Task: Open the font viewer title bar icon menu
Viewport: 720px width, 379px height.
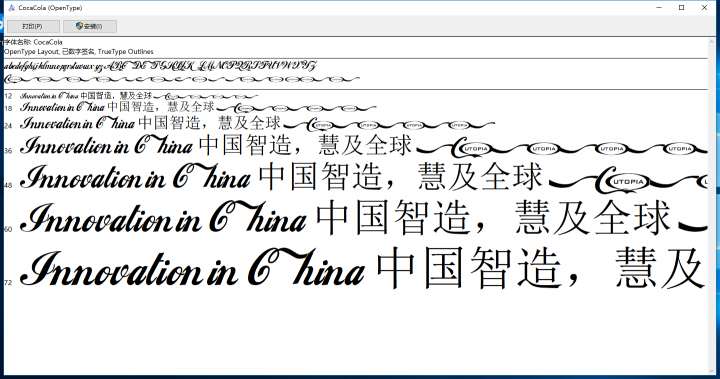Action: pyautogui.click(x=11, y=8)
